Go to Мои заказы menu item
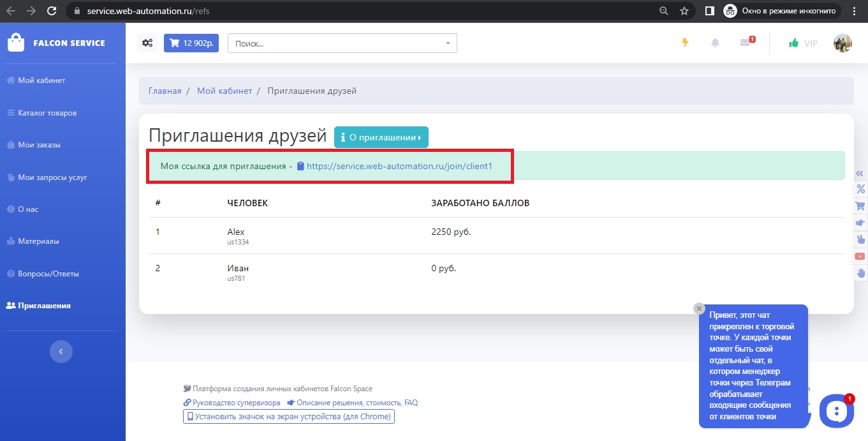 coord(39,145)
